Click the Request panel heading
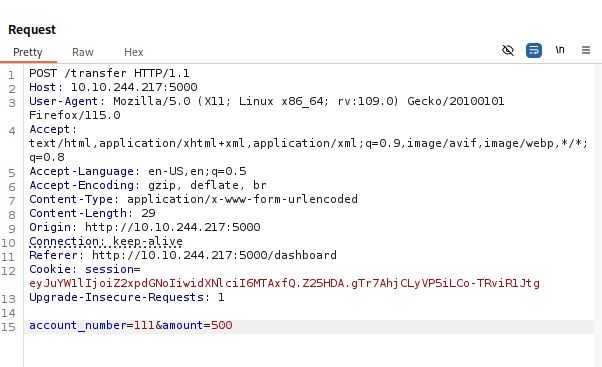602x367 pixels. click(x=32, y=30)
